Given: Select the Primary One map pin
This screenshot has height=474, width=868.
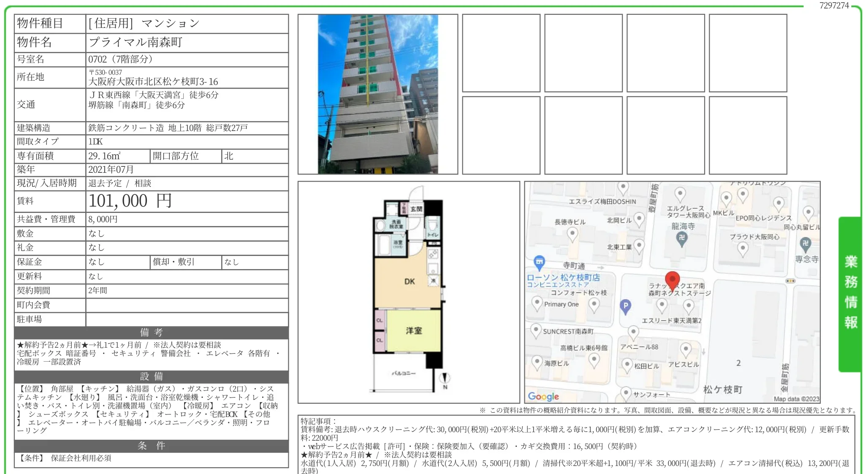Looking at the screenshot, I should (x=537, y=303).
